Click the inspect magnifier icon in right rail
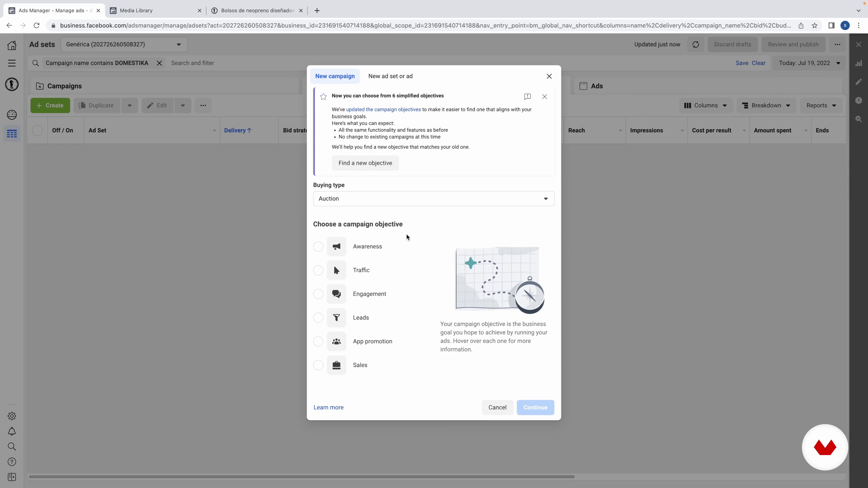This screenshot has width=868, height=488. [x=859, y=119]
